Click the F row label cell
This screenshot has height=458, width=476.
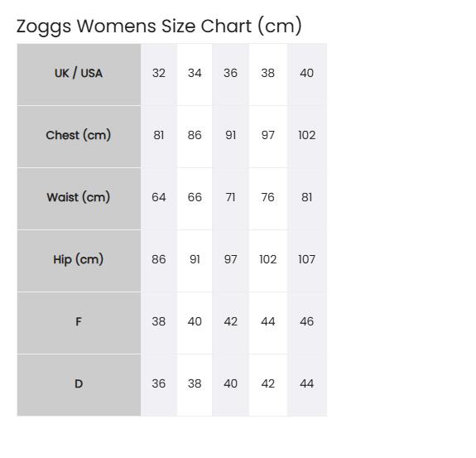click(x=79, y=323)
